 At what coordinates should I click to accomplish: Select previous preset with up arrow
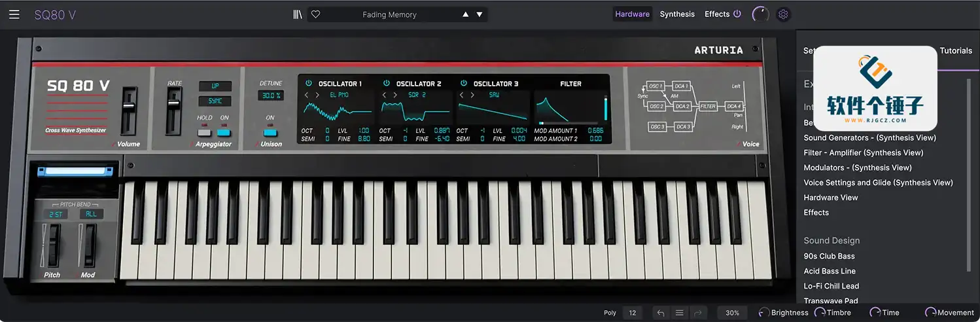pos(465,14)
